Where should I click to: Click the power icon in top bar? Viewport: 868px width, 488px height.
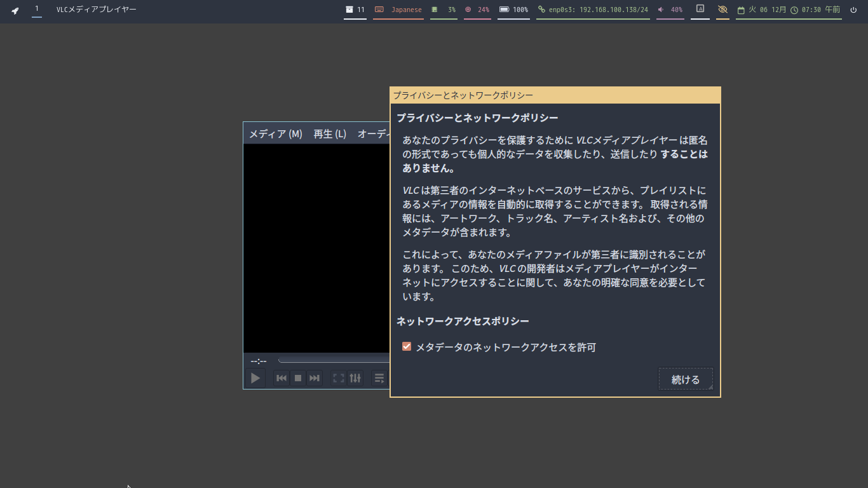(x=853, y=10)
